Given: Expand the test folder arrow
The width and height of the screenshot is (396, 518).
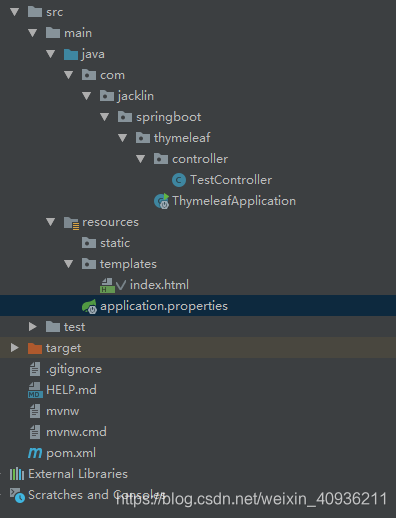Looking at the screenshot, I should 33,327.
